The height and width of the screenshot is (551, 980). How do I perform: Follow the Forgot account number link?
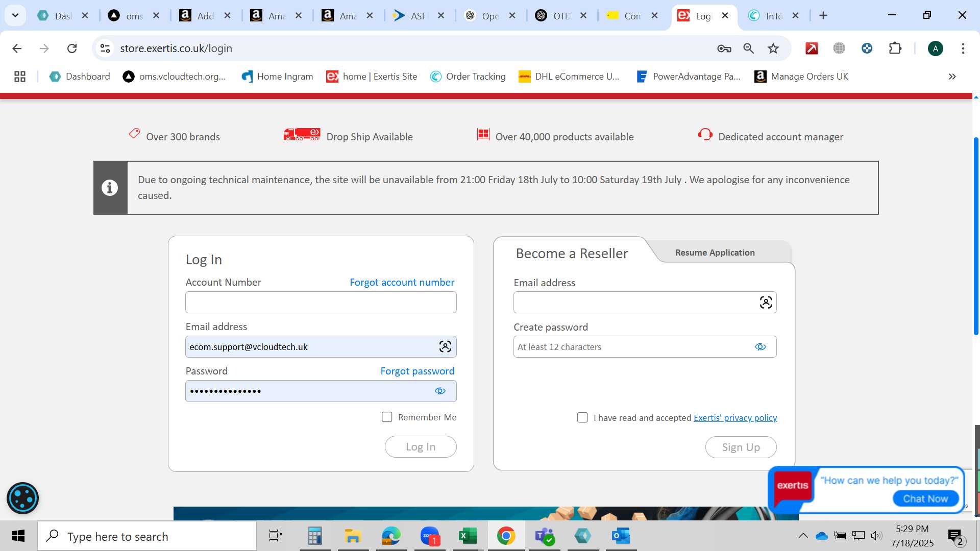click(402, 283)
